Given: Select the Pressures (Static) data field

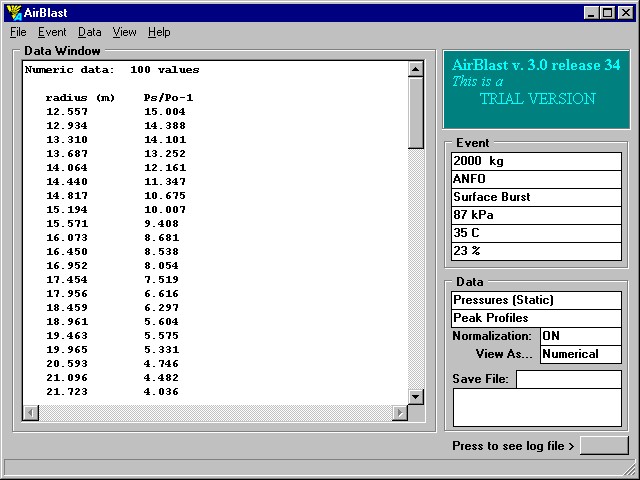Looking at the screenshot, I should [536, 300].
